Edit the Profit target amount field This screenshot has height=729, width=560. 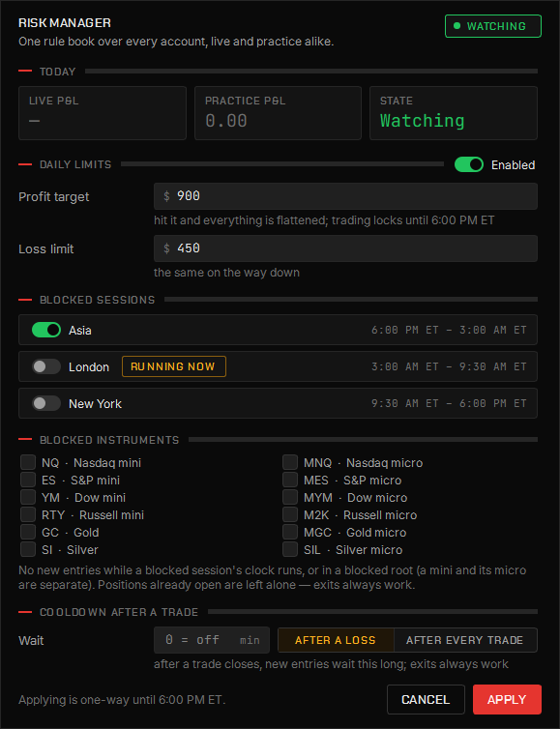pyautogui.click(x=345, y=196)
